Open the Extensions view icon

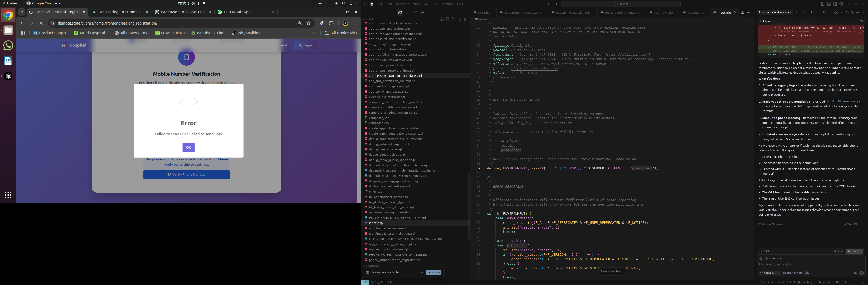point(423,12)
